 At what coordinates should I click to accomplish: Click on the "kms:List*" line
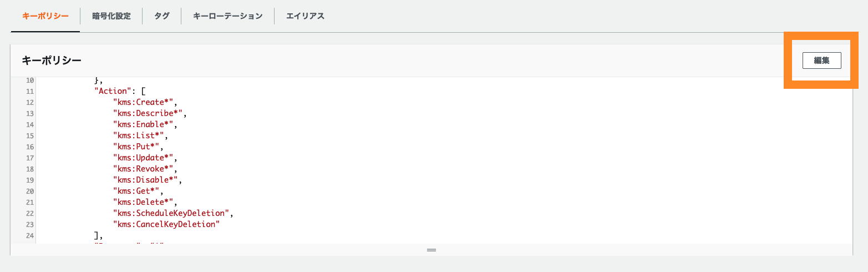[x=140, y=135]
